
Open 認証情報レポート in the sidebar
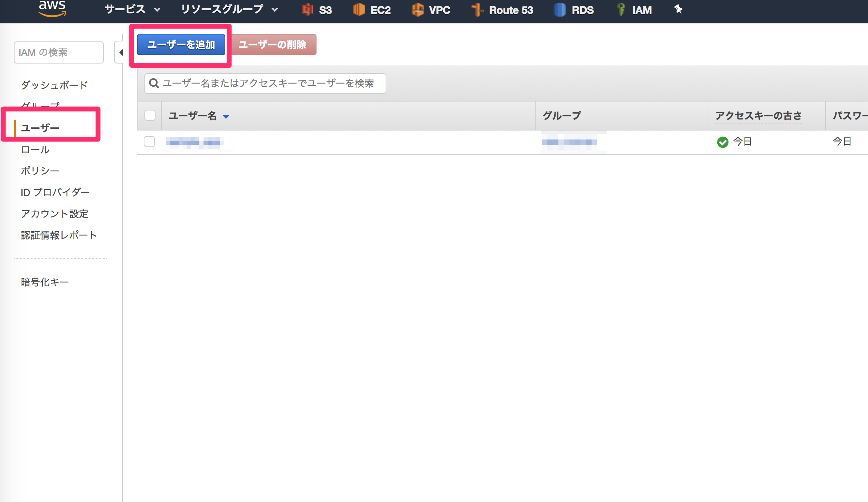59,235
